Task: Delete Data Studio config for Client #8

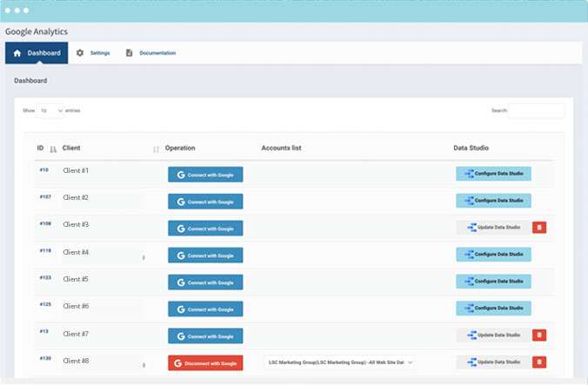Action: 539,362
